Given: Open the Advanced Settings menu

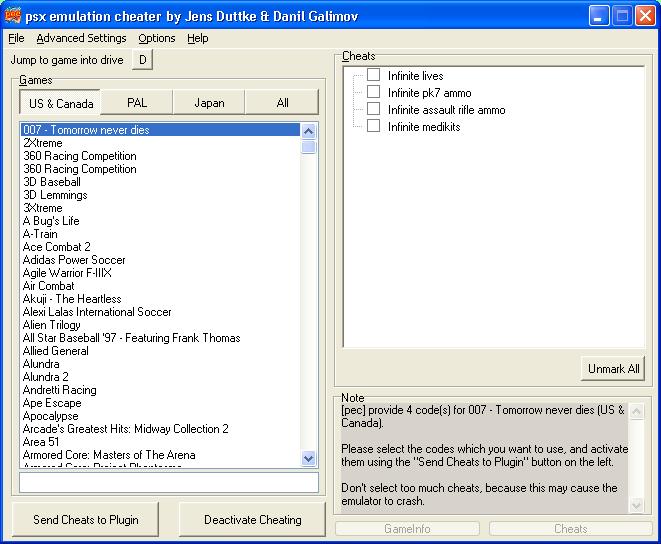Looking at the screenshot, I should click(81, 38).
